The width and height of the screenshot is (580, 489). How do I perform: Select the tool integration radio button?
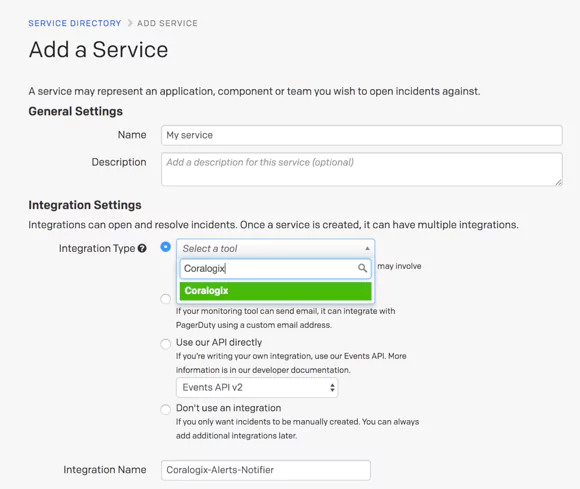(x=166, y=247)
